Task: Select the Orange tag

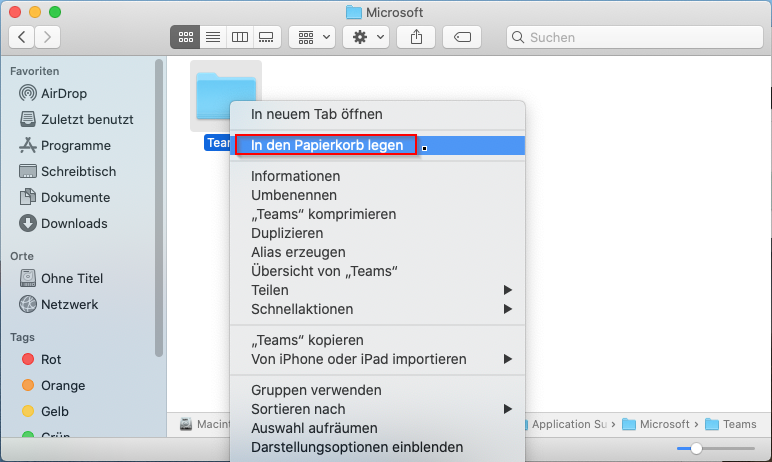Action: [53, 385]
